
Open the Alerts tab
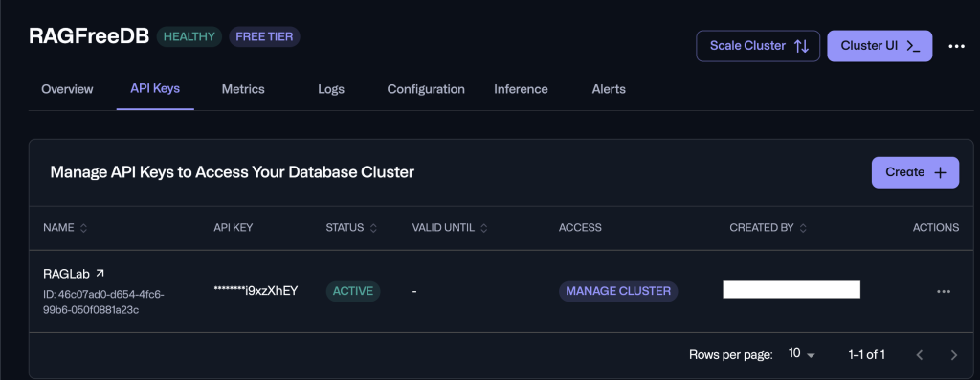coord(609,89)
